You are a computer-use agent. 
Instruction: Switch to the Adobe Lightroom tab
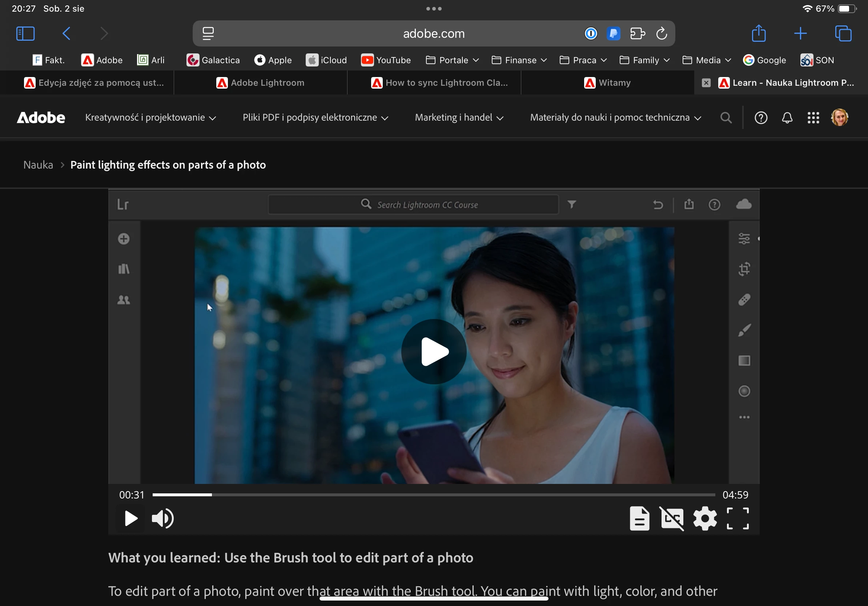click(261, 83)
